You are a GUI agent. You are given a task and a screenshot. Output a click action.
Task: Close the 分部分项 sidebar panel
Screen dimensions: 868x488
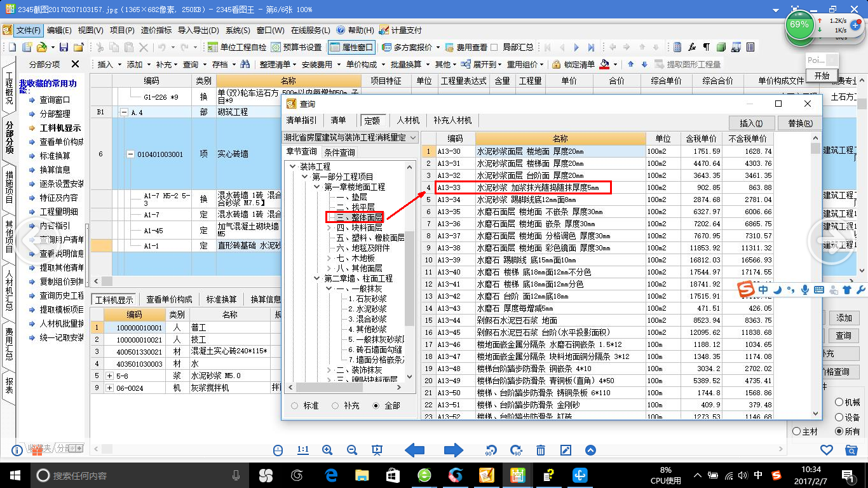point(75,64)
